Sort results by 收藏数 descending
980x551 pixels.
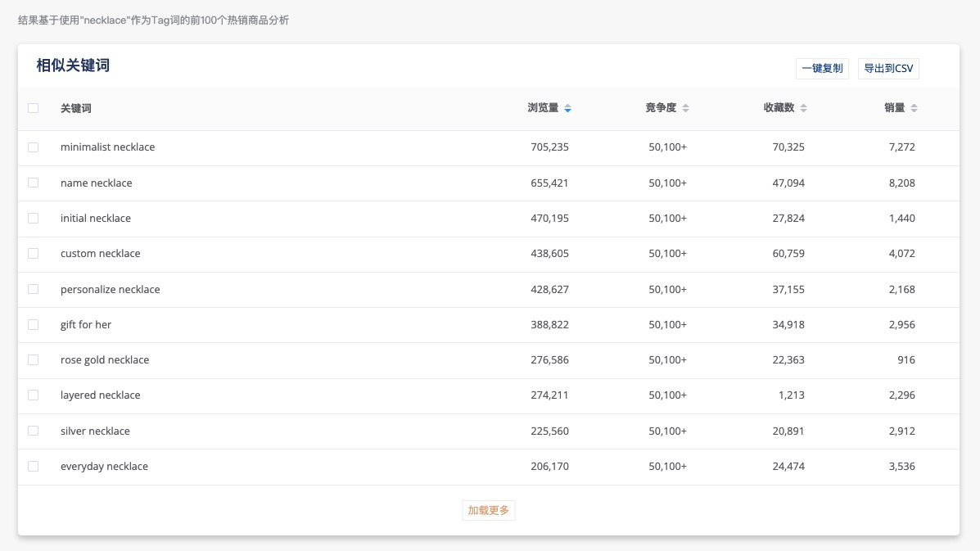[x=803, y=111]
